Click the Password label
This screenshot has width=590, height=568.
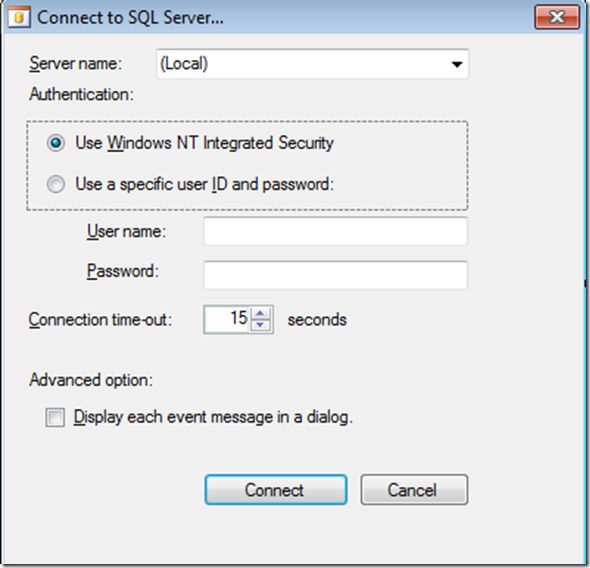point(123,271)
